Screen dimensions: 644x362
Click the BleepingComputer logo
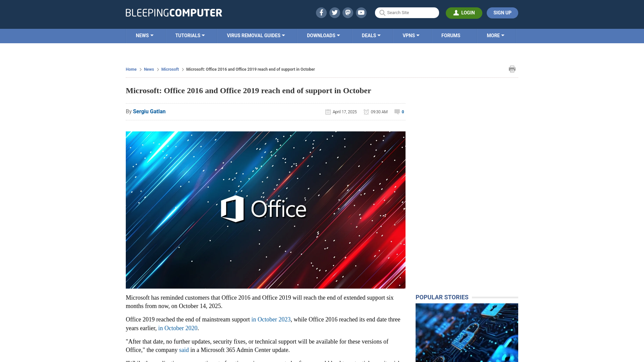click(174, 13)
